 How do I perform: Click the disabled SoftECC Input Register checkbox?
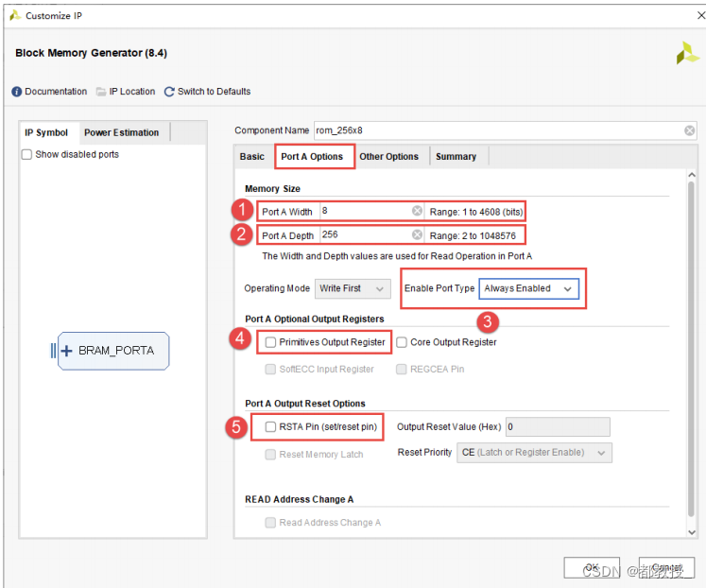click(270, 370)
